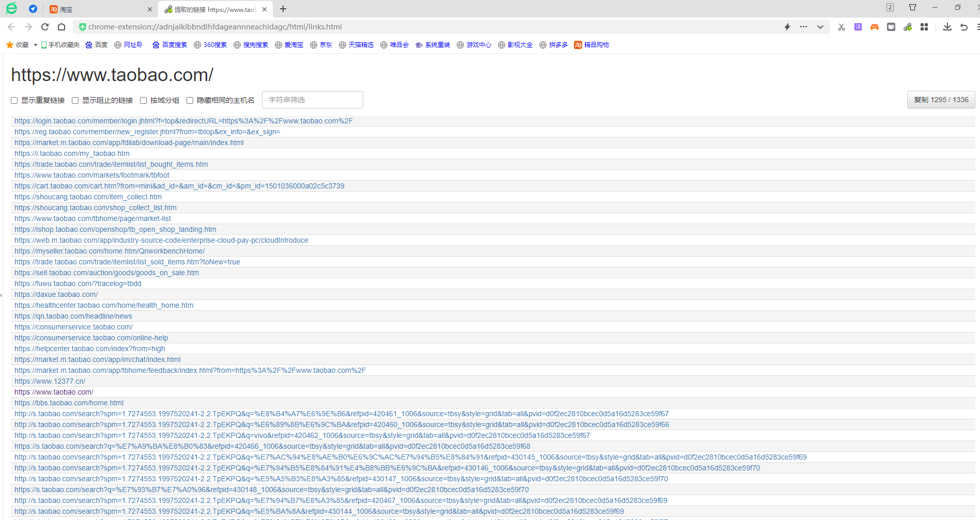Screen dimensions: 980x520
Task: Open the 360搜索 bookmark
Action: 210,45
